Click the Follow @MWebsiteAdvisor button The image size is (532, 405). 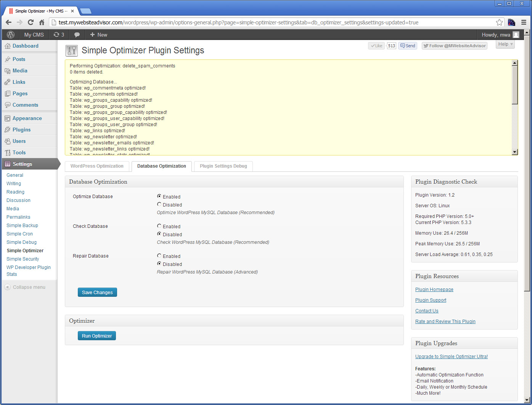pyautogui.click(x=455, y=46)
